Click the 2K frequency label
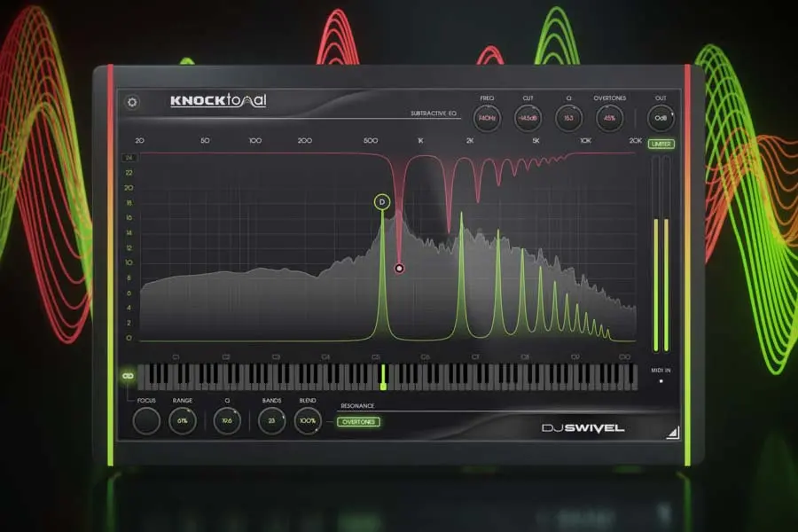Viewport: 798px width, 532px height. point(470,140)
